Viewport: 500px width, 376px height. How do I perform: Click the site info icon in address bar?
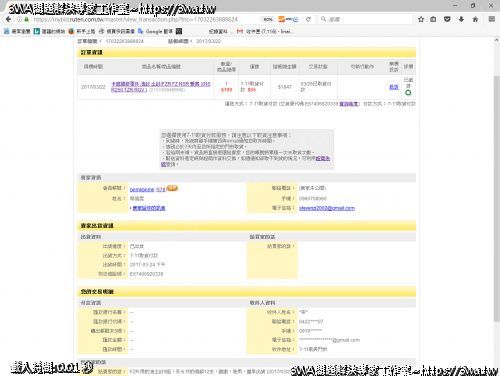(19, 19)
